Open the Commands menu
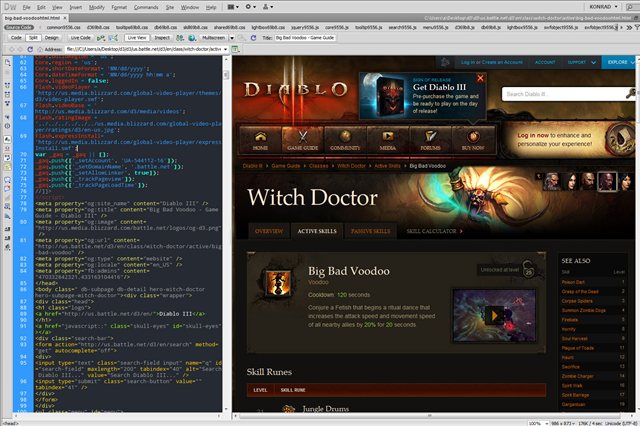The image size is (640, 426). coord(146,7)
